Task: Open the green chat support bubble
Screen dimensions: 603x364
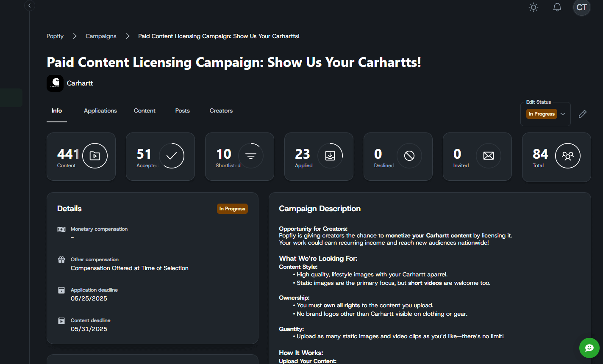Action: pyautogui.click(x=589, y=348)
